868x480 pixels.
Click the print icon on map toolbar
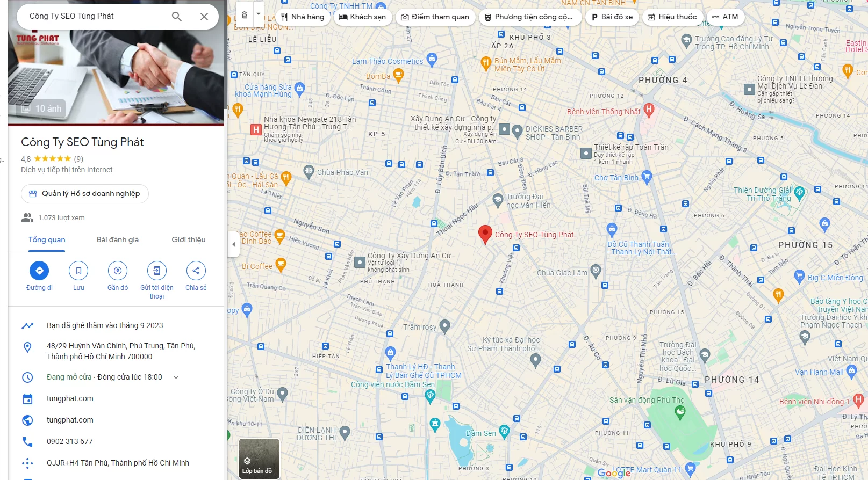click(245, 14)
